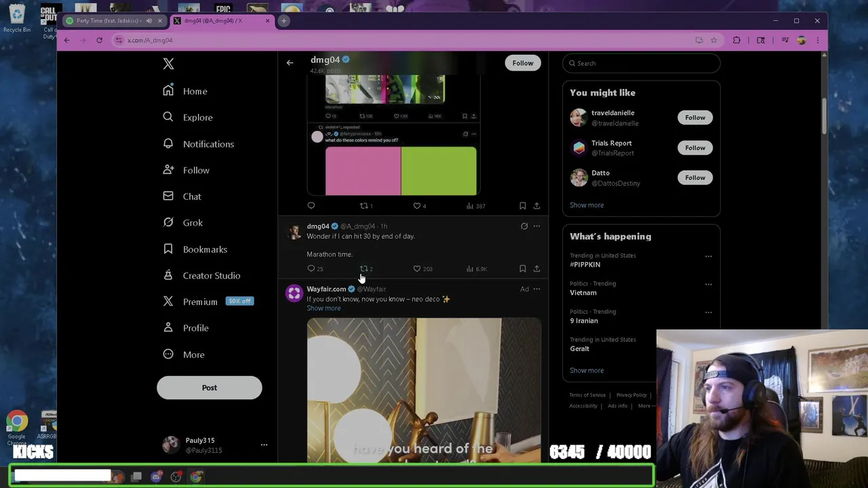Follow dmg04 from the profile header

523,63
